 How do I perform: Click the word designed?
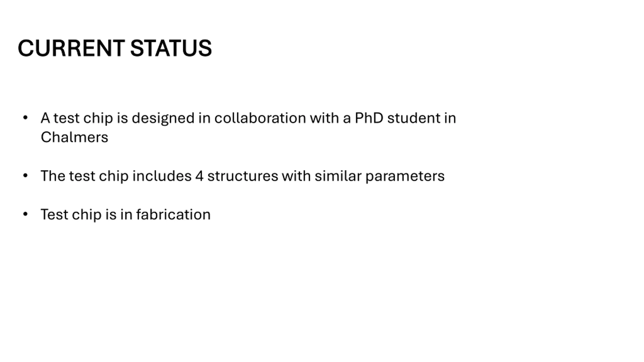point(163,118)
